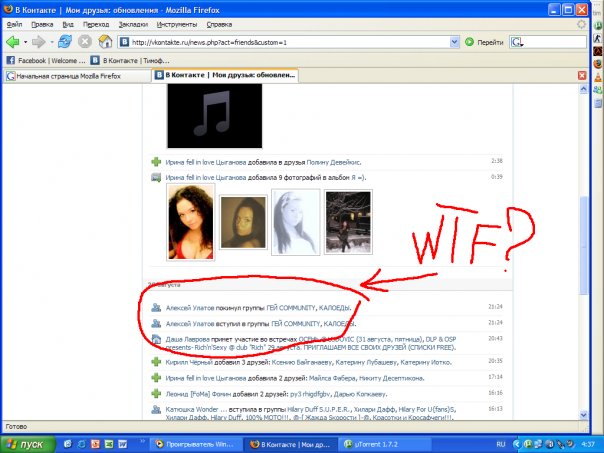Image resolution: width=604 pixels, height=453 pixels.
Task: Reload the current page
Action: coord(64,42)
